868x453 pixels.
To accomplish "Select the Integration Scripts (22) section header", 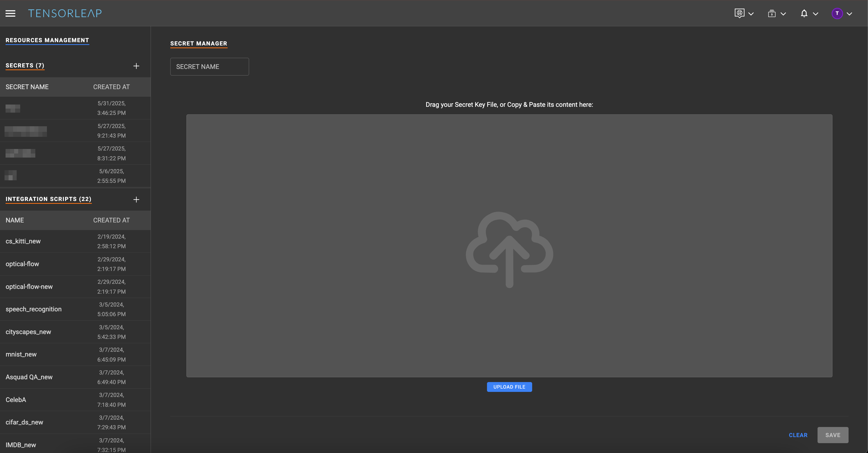I will pos(48,199).
